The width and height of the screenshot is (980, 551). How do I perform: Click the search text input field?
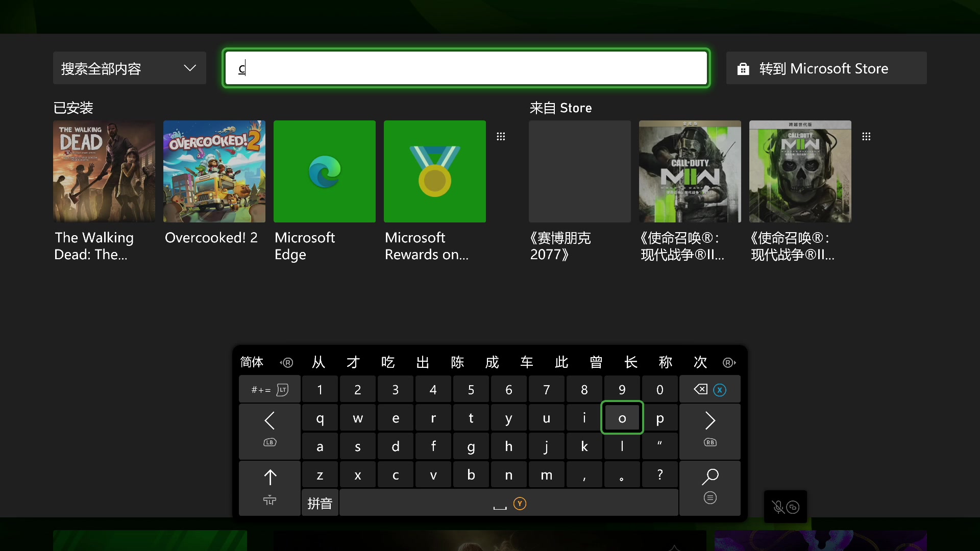pyautogui.click(x=466, y=68)
